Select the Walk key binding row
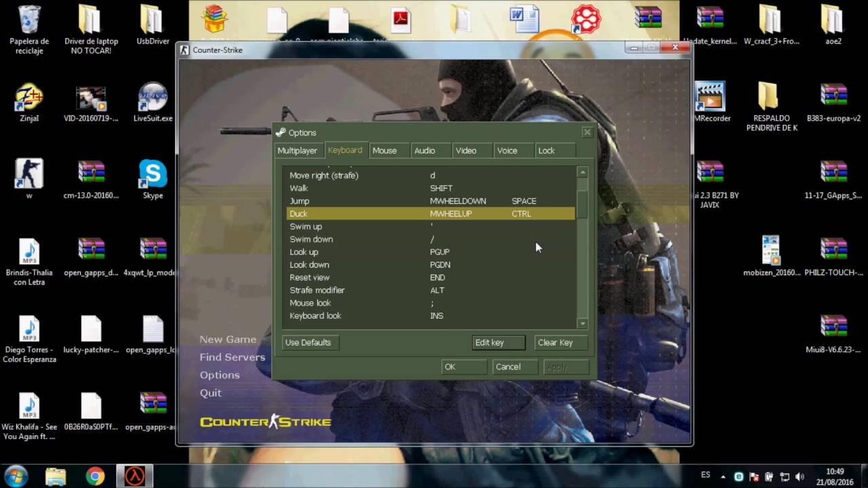 430,188
